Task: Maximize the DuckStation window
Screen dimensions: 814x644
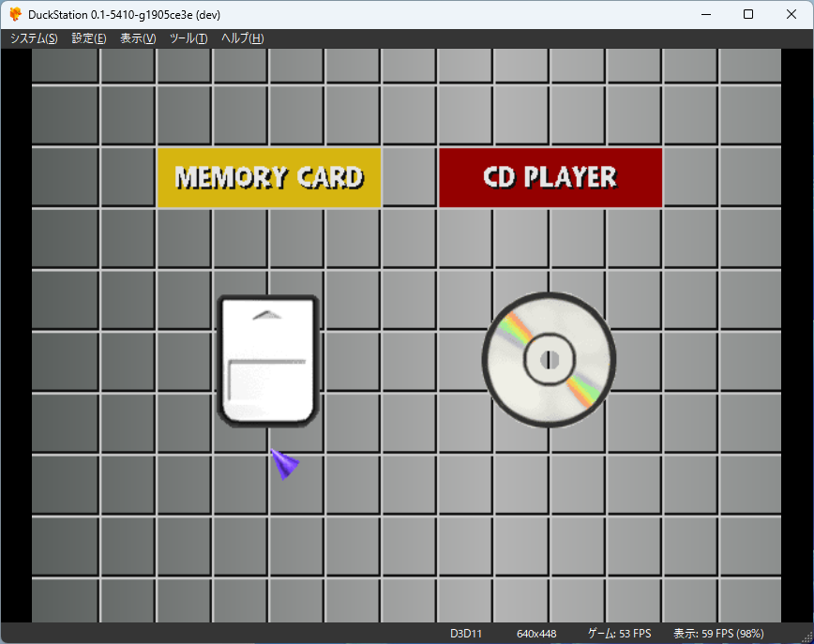Action: (748, 15)
